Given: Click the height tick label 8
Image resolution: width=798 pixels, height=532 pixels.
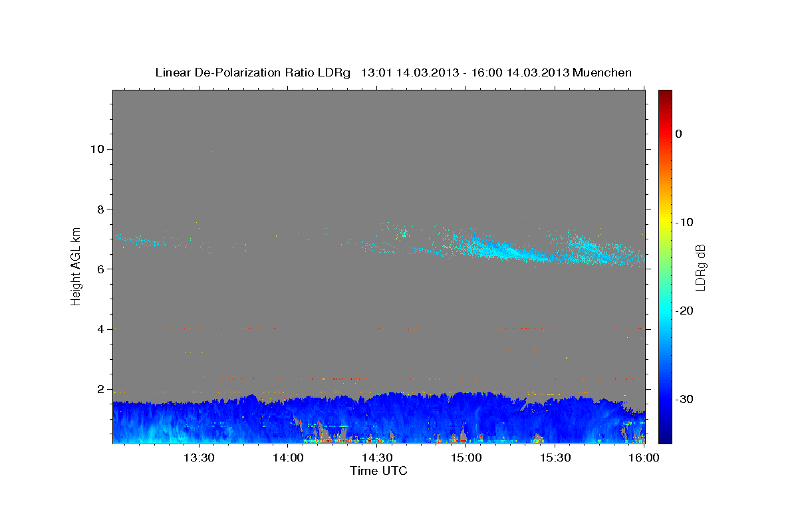Looking at the screenshot, I should 101,209.
